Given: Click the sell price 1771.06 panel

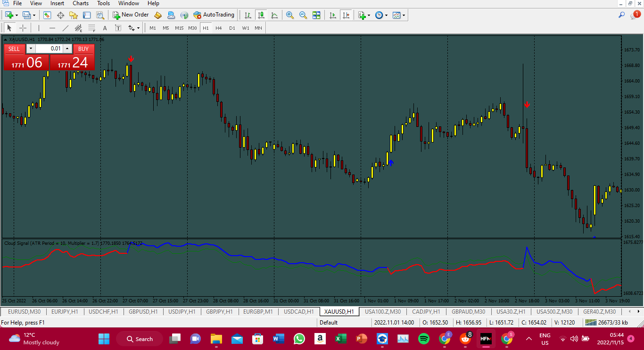Looking at the screenshot, I should click(26, 62).
